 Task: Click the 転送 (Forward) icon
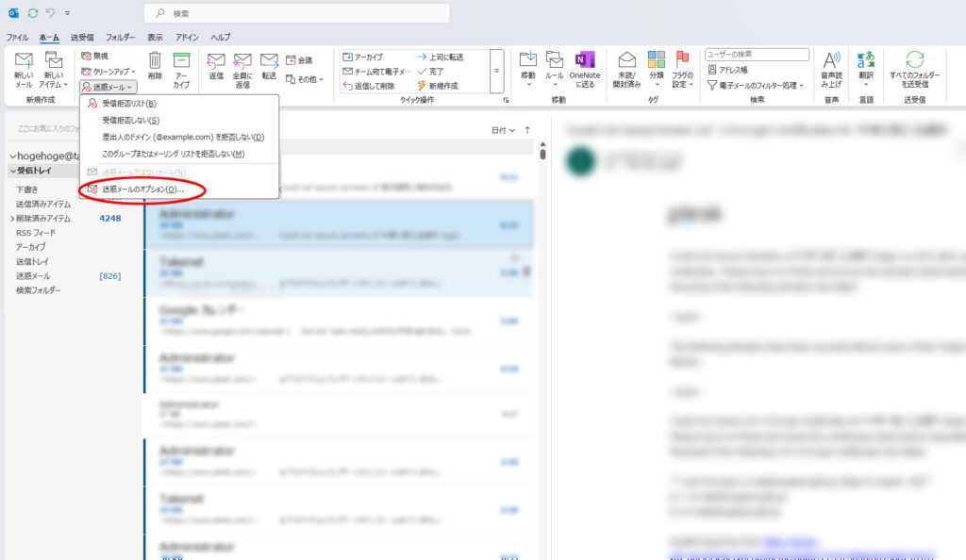coord(269,62)
